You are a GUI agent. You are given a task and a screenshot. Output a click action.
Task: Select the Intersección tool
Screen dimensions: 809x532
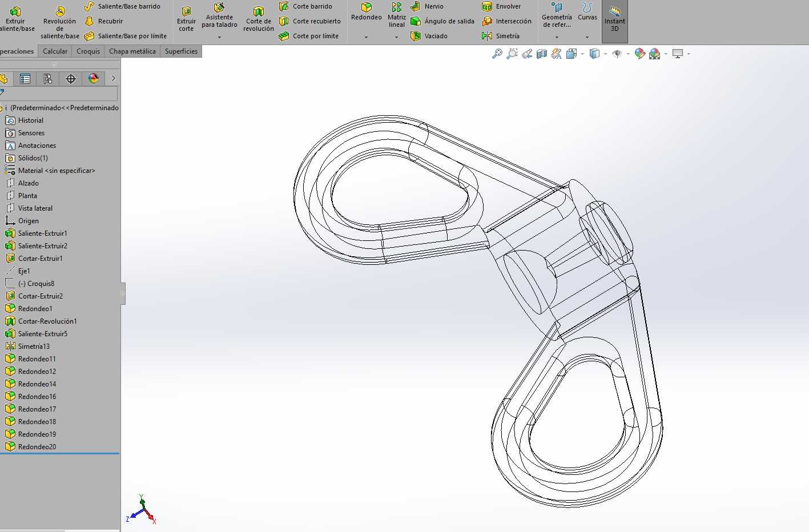click(506, 21)
